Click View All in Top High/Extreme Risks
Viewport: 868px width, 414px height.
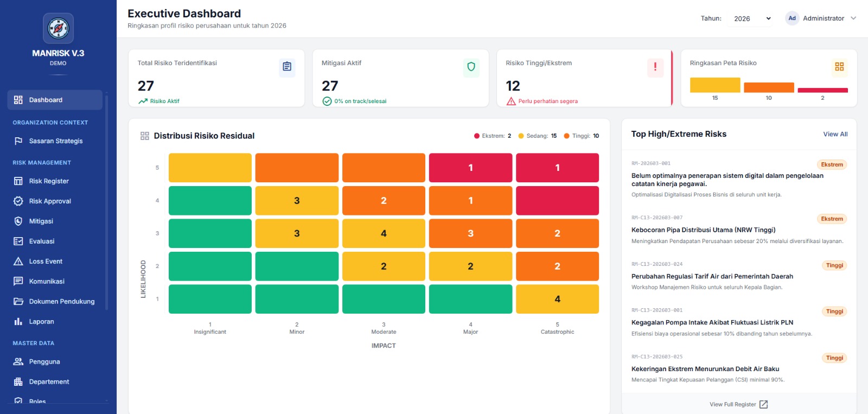(x=835, y=134)
